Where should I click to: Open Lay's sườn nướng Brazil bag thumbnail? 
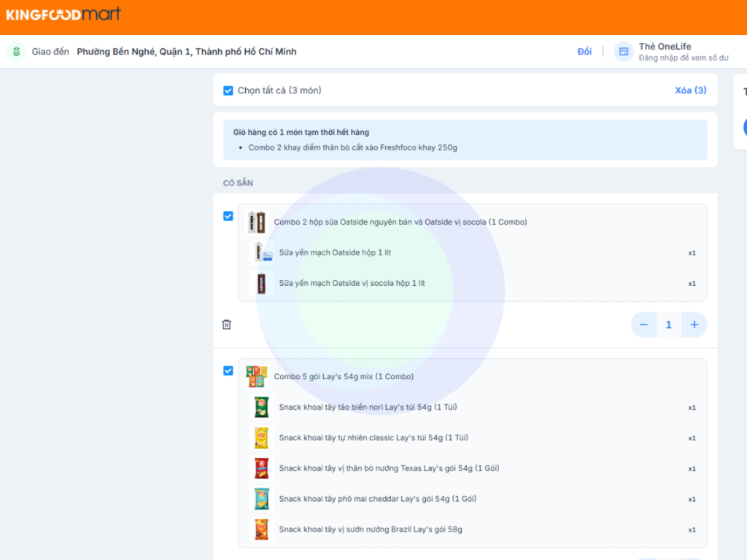262,529
